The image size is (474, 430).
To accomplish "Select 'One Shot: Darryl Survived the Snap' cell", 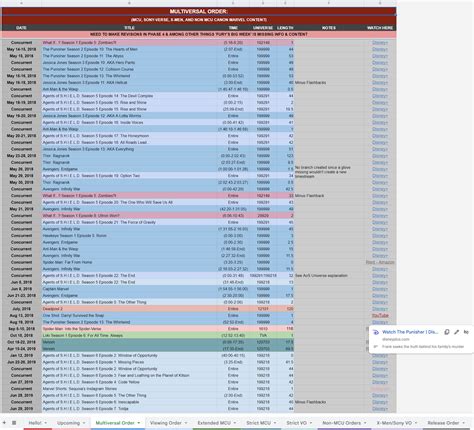I will click(129, 315).
